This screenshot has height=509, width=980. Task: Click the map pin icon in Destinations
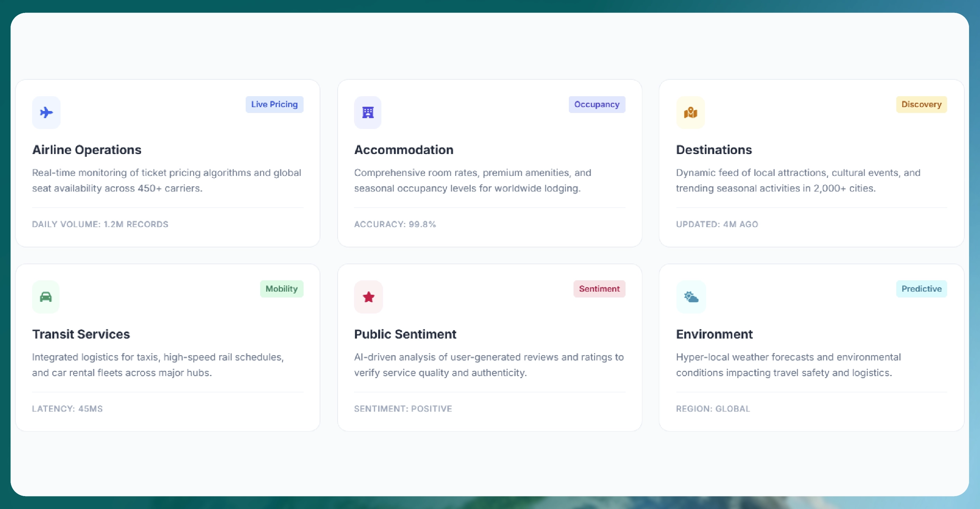[x=690, y=113]
